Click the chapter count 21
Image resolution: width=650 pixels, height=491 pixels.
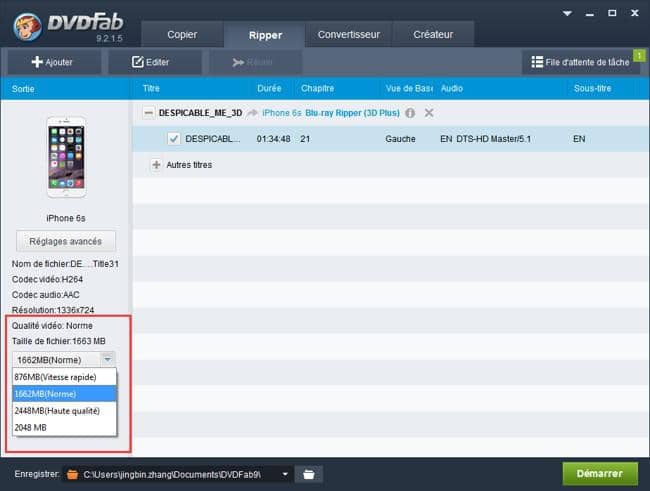(x=305, y=139)
